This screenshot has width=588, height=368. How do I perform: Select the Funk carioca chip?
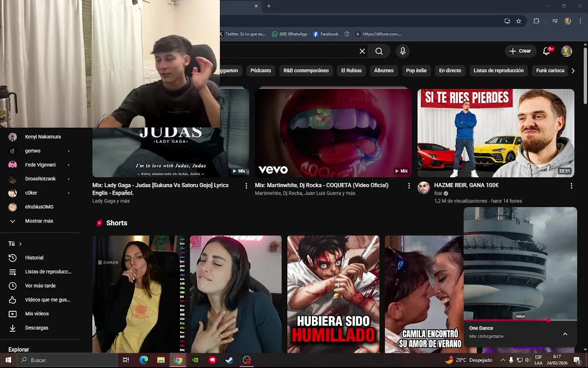pyautogui.click(x=550, y=71)
